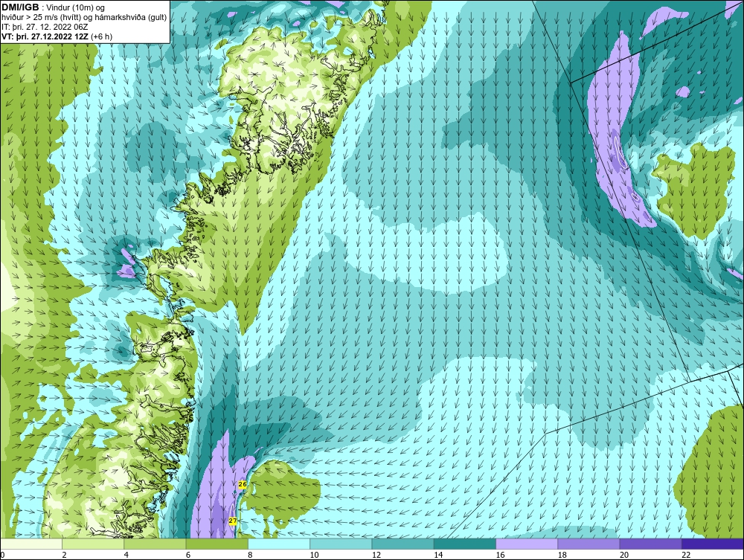Viewport: 744px width, 560px height.
Task: Click the legend scale number 8
Action: pyautogui.click(x=250, y=556)
